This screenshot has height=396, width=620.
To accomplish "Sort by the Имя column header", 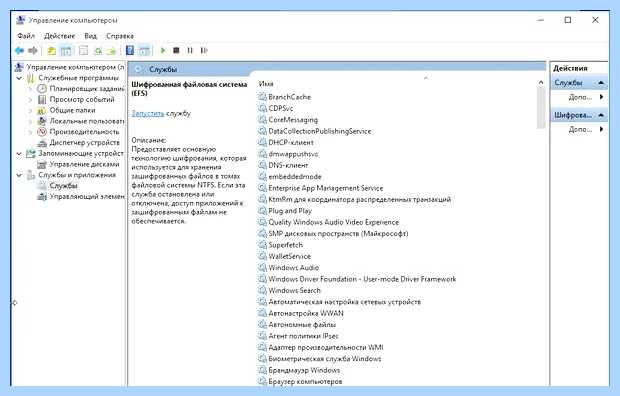I will [266, 84].
